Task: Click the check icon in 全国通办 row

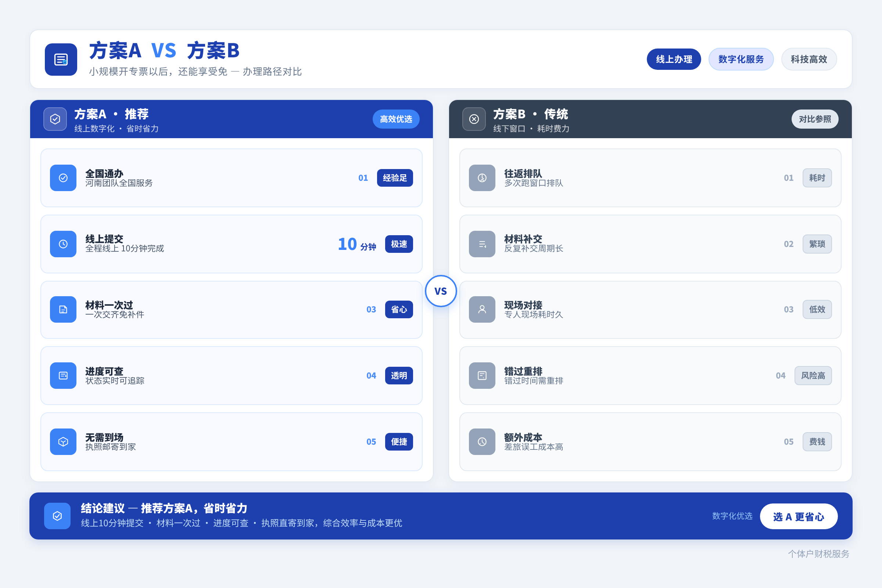Action: tap(63, 178)
